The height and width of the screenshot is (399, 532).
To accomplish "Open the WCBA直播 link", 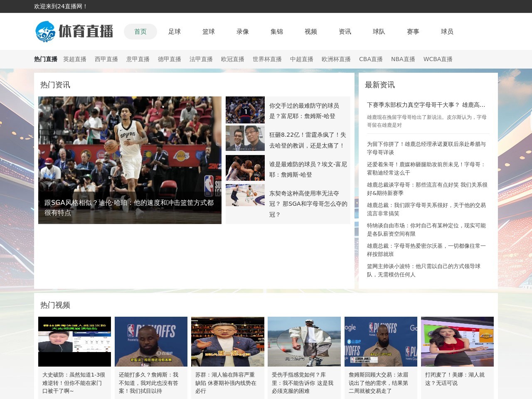I will tap(438, 59).
